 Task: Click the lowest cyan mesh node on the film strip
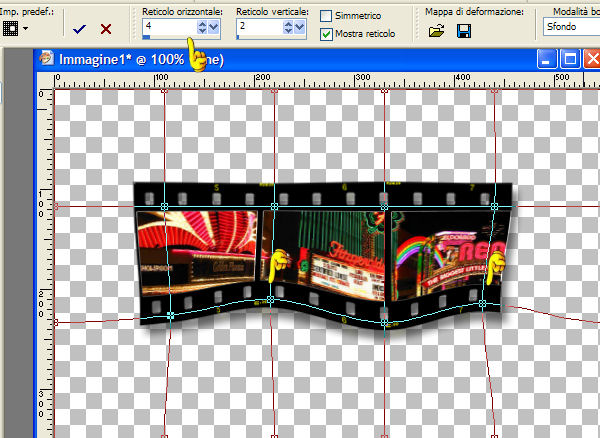(384, 323)
